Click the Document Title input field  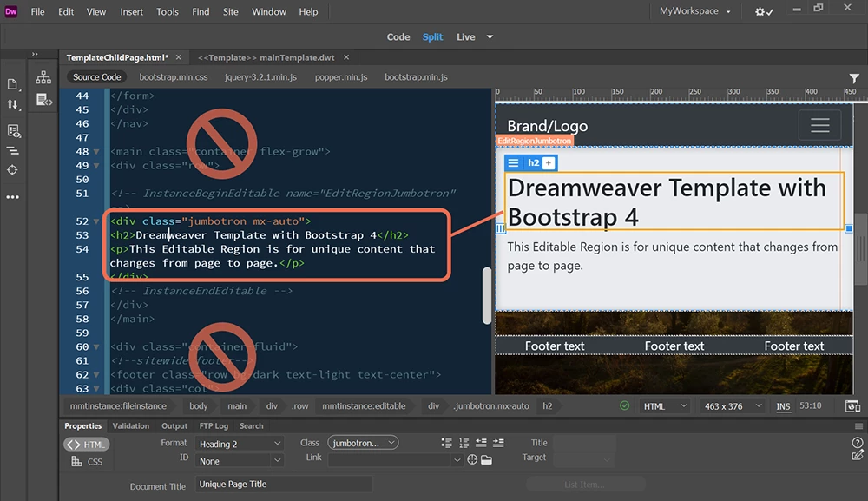(x=284, y=485)
